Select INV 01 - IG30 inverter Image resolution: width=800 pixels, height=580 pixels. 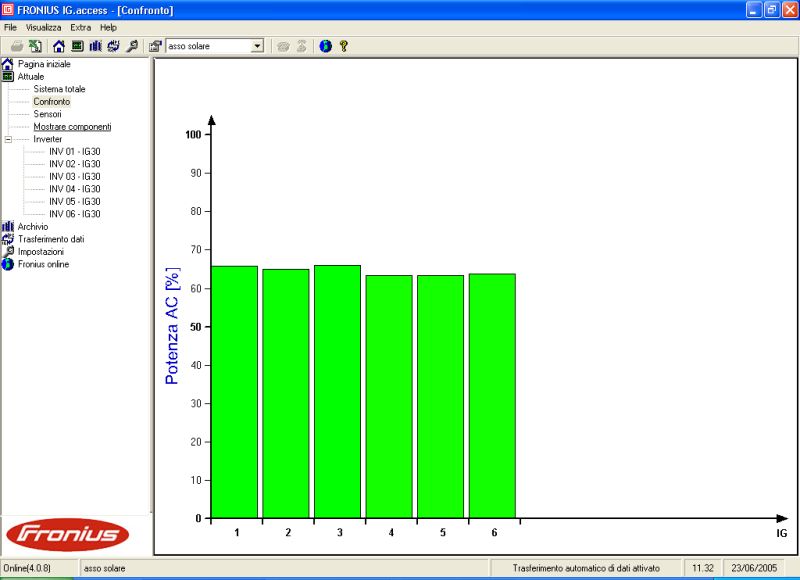tap(74, 152)
